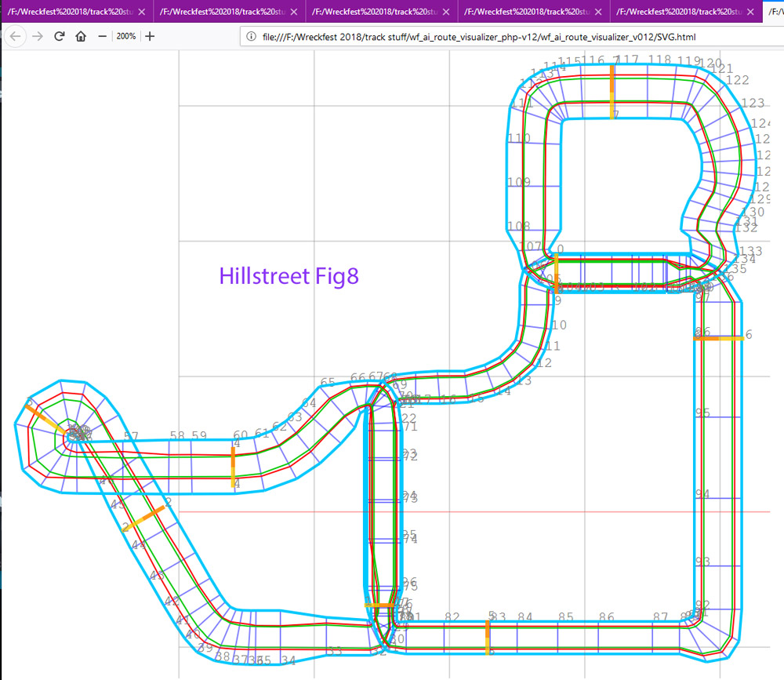Image resolution: width=784 pixels, height=680 pixels.
Task: Click waypoint label "64" on the track
Action: pos(309,403)
